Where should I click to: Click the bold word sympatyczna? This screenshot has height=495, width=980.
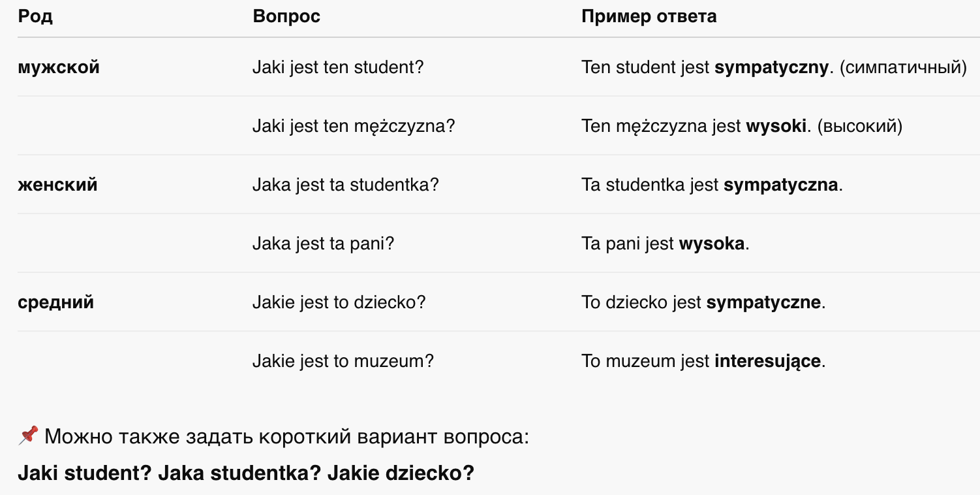tap(781, 185)
